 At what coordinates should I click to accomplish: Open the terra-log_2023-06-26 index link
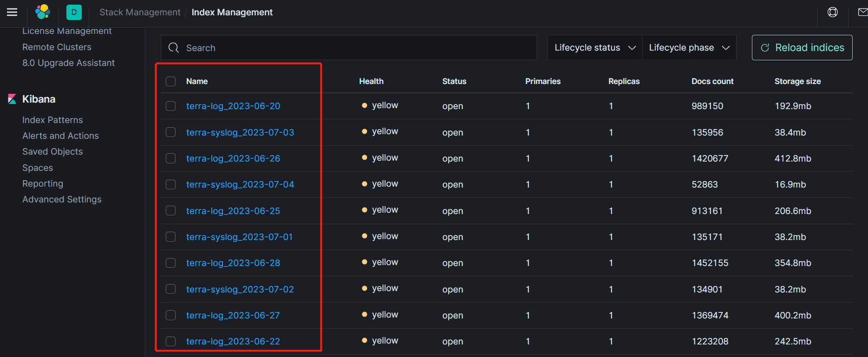pos(233,158)
